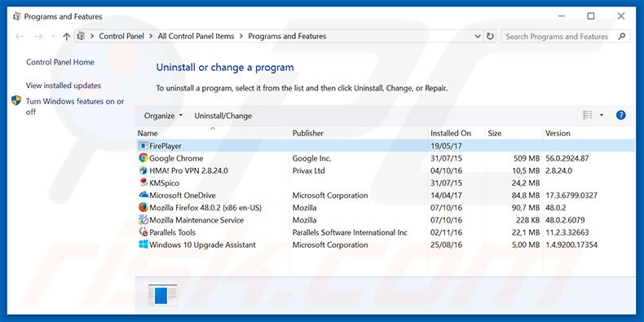Open Help with the blue question icon

(620, 116)
